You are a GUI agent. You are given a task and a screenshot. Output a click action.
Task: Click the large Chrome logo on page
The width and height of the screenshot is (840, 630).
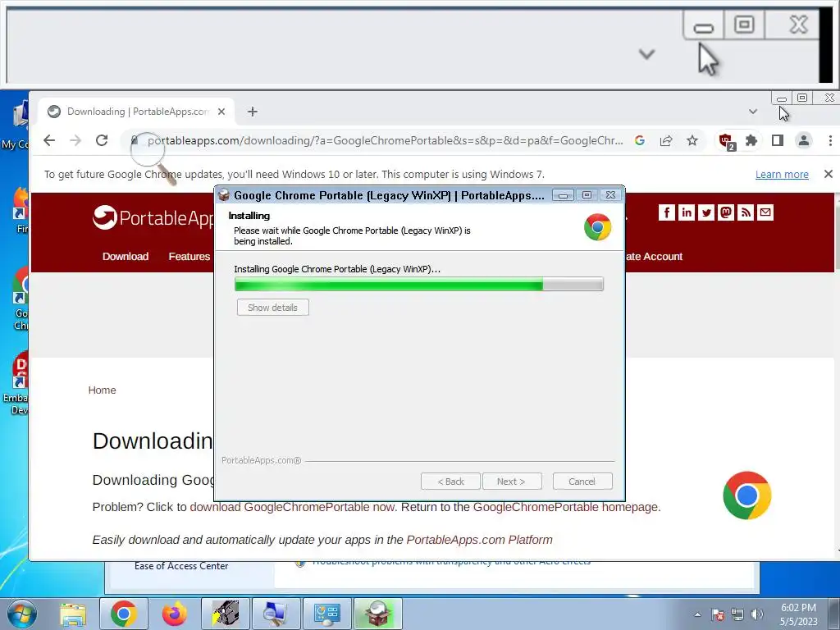(x=746, y=495)
